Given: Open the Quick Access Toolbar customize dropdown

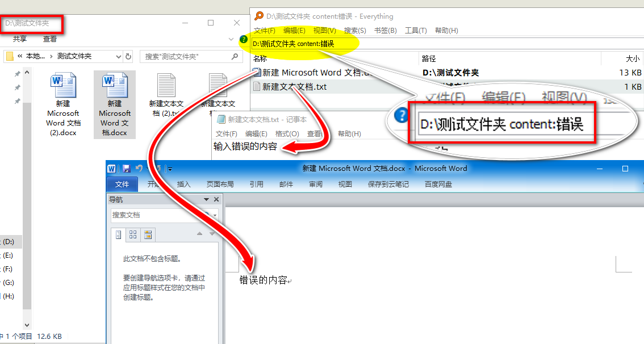Looking at the screenshot, I should coord(169,169).
